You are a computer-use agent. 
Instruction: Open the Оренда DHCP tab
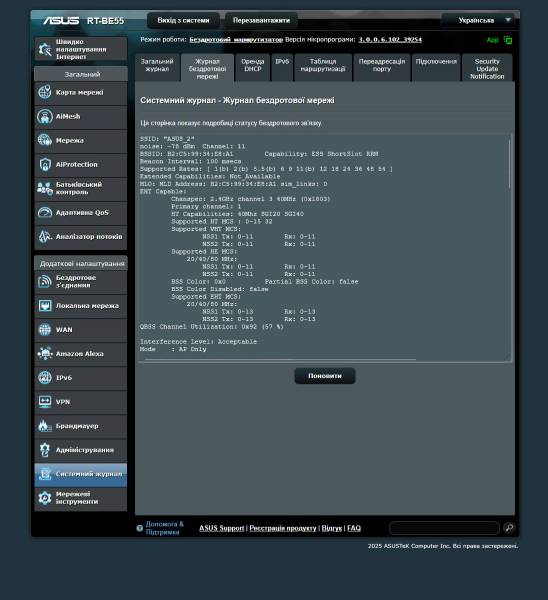coord(253,67)
